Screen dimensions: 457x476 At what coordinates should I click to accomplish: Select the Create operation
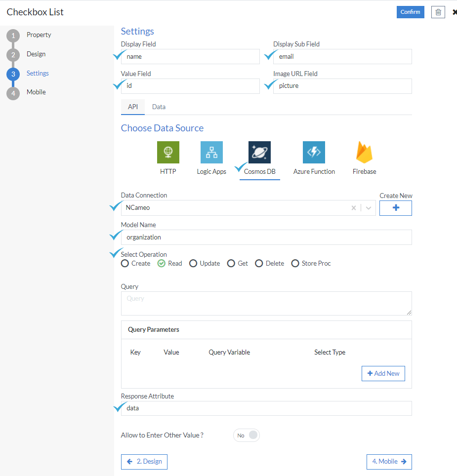(125, 263)
